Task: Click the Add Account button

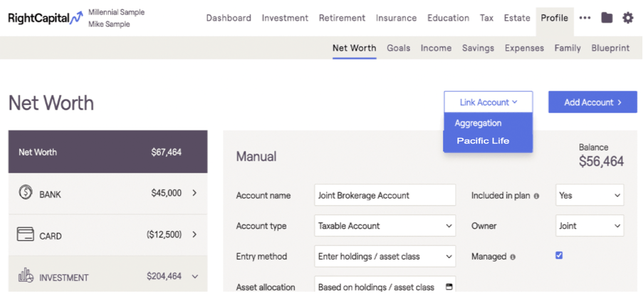Action: pyautogui.click(x=592, y=102)
